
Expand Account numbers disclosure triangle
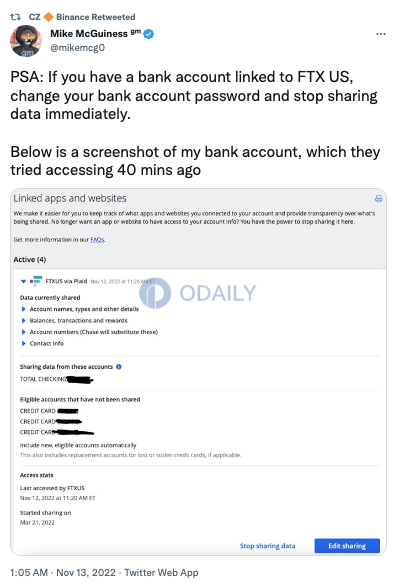coord(23,332)
